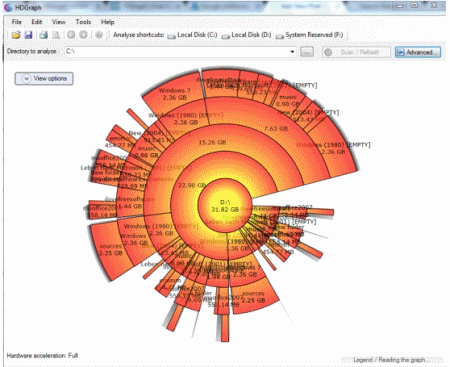Click the second grey round navigation icon

[x=83, y=34]
